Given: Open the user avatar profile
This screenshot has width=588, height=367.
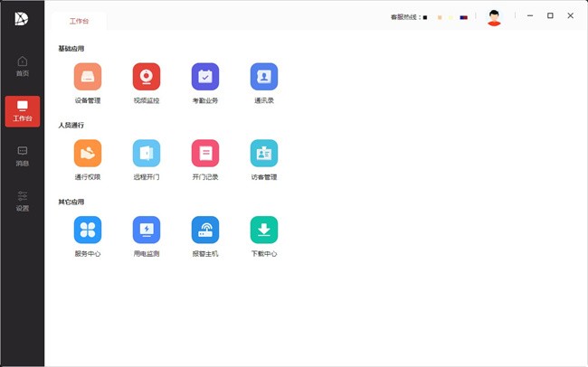Looking at the screenshot, I should 494,17.
